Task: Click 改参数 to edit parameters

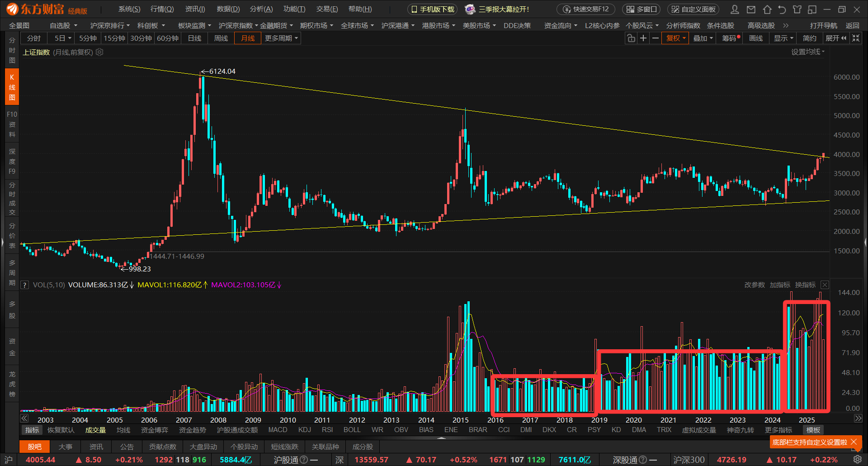Action: pyautogui.click(x=755, y=285)
